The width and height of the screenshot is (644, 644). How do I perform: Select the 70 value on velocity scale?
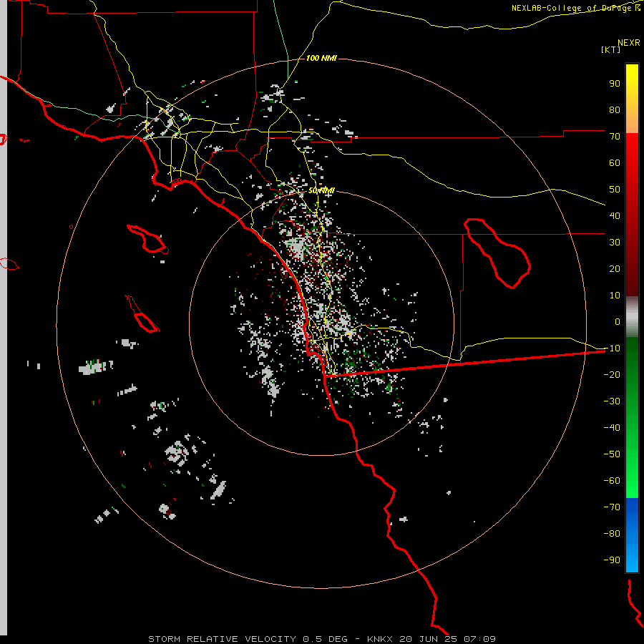coord(615,137)
